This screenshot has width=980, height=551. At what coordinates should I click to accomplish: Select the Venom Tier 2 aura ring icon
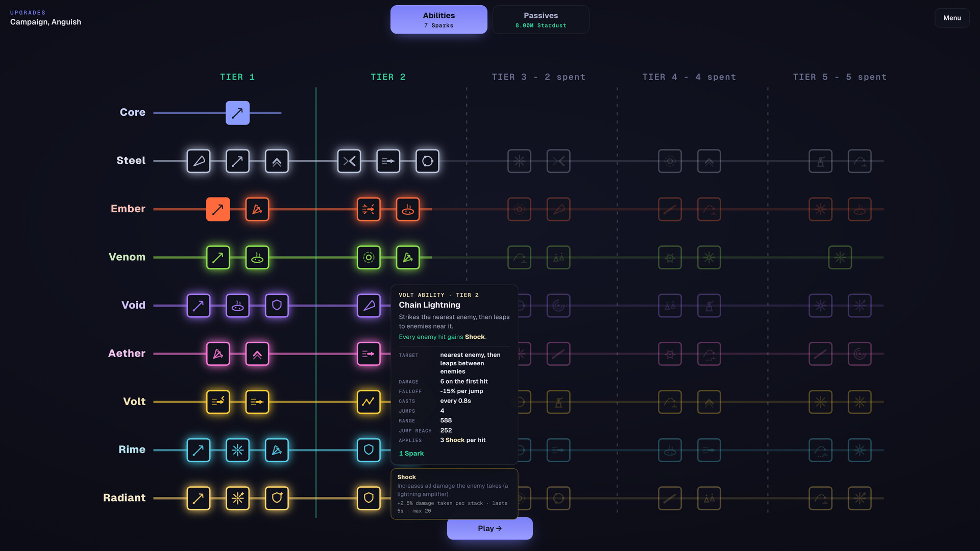point(369,258)
